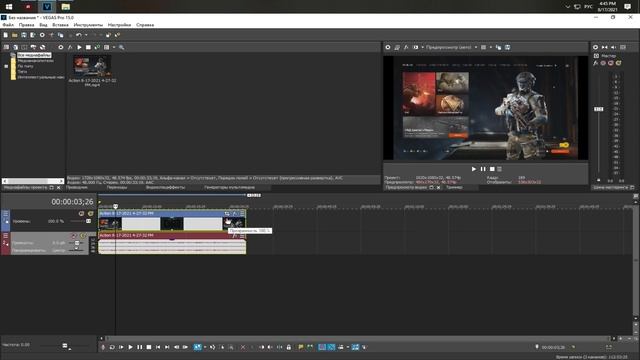Mute the audio track
Image resolution: width=640 pixels, height=360 pixels.
74,236
